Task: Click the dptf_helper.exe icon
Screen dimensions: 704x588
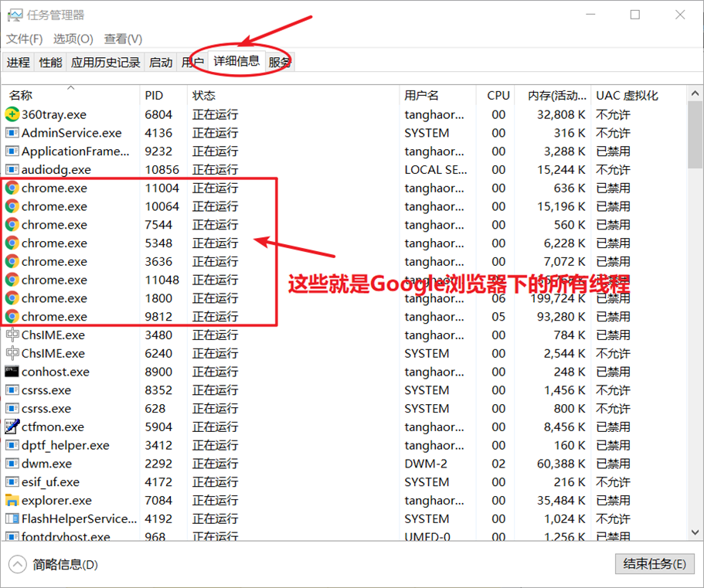Action: pos(12,445)
